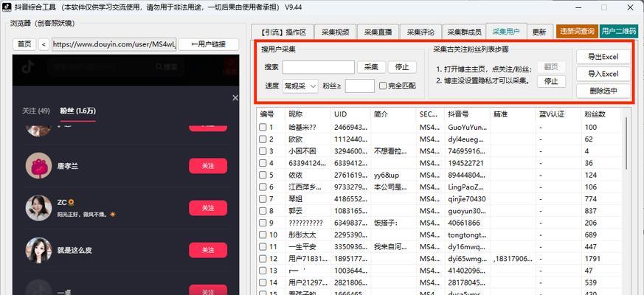
Task: Click the 搜索 button in the Douyin page
Action: [166, 67]
